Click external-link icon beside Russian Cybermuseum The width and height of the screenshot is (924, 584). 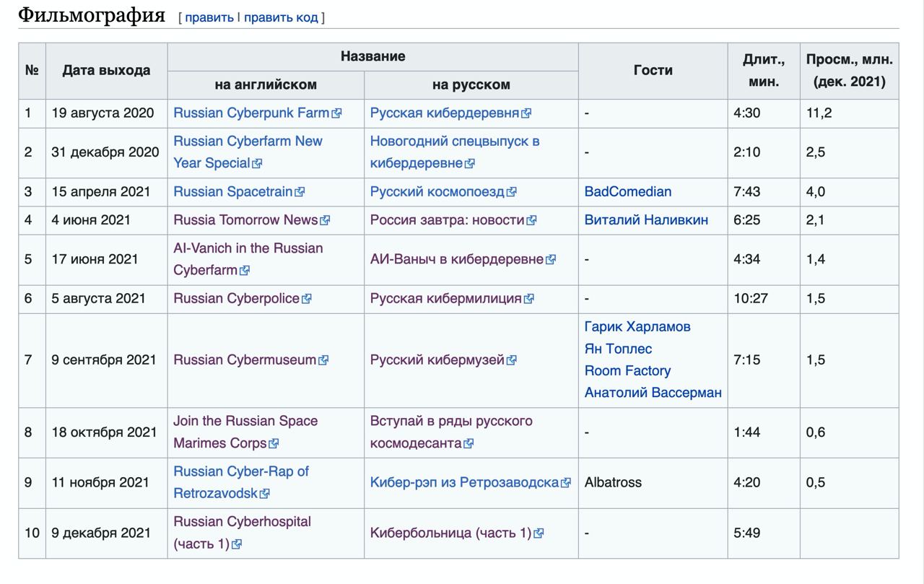pyautogui.click(x=323, y=360)
